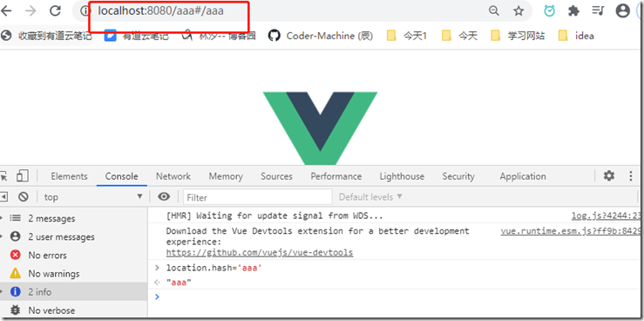Switch to the Security tab

[458, 176]
